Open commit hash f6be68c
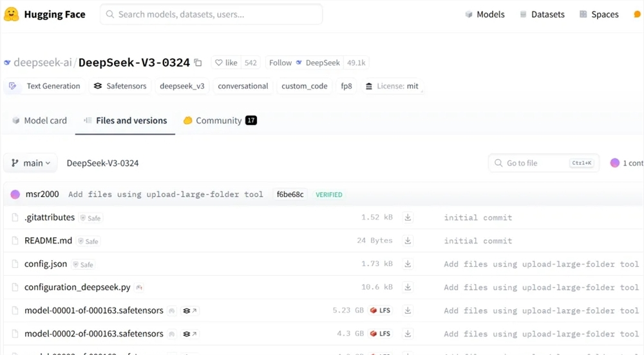Image resolution: width=644 pixels, height=355 pixels. 290,195
